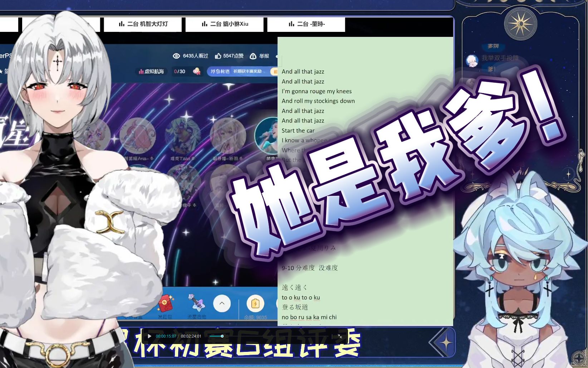Switch to the 二台 机智大灯灯 tab
The image size is (588, 368).
pyautogui.click(x=143, y=24)
